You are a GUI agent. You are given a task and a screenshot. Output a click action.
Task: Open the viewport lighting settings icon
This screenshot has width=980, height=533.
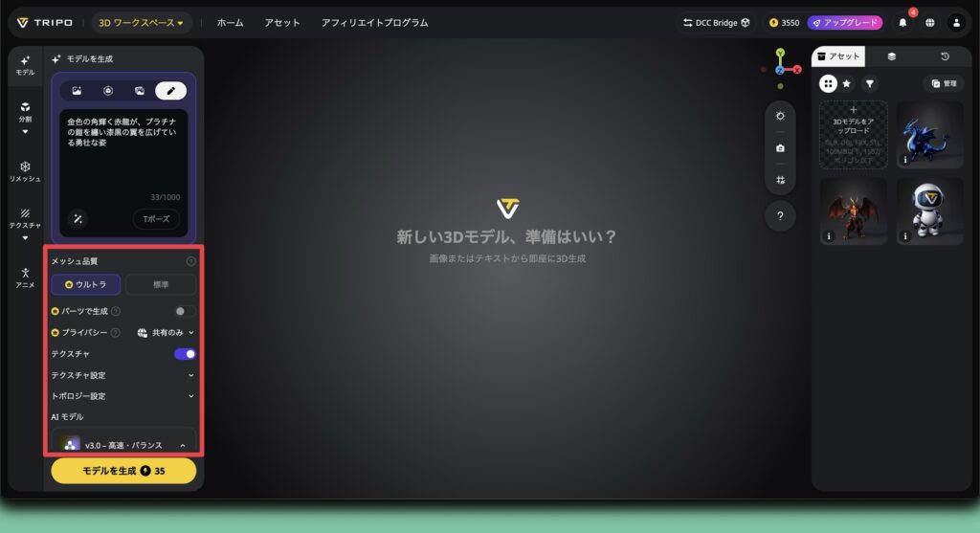780,116
